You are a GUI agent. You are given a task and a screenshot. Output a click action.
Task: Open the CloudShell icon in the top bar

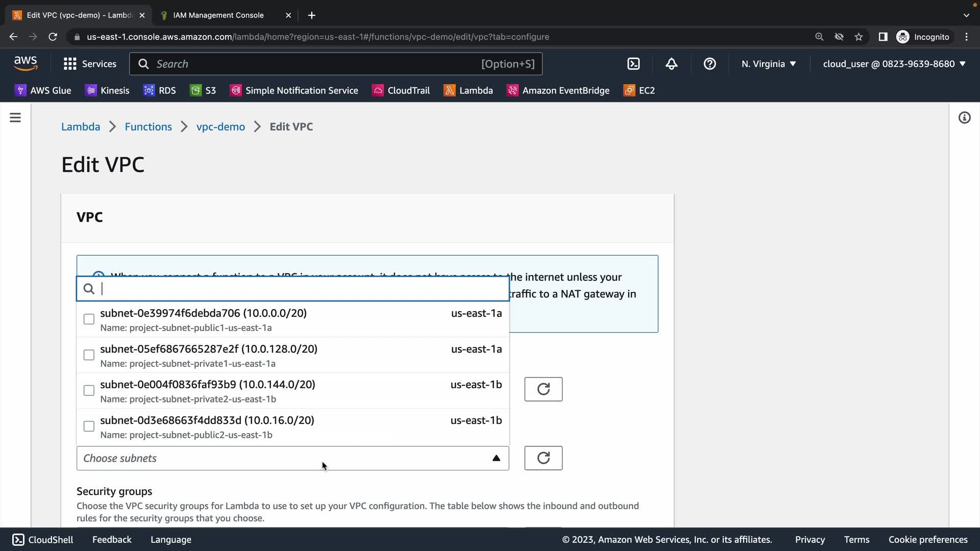coord(633,64)
